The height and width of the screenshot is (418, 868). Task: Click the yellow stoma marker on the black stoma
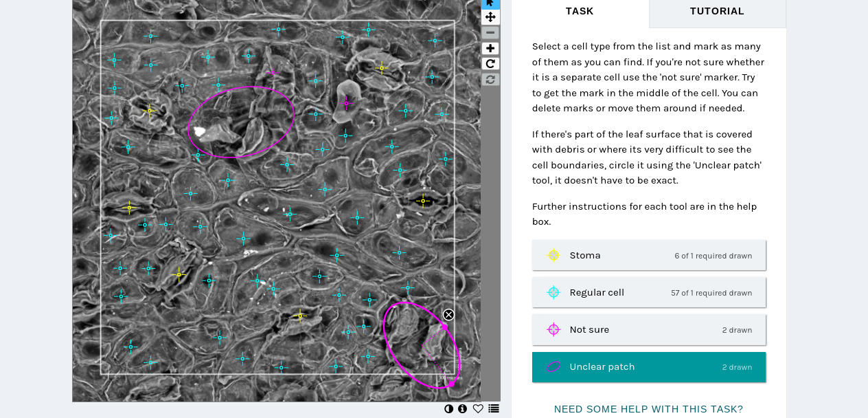pyautogui.click(x=423, y=201)
